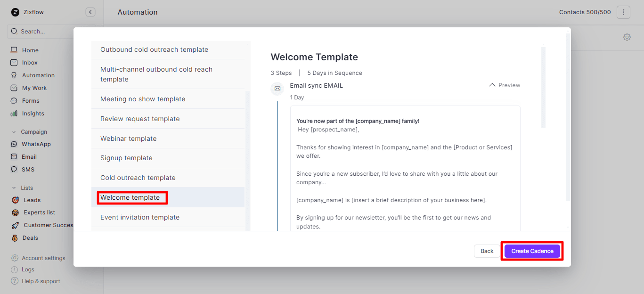This screenshot has width=644, height=294.
Task: Select the Welcome template
Action: (x=130, y=198)
